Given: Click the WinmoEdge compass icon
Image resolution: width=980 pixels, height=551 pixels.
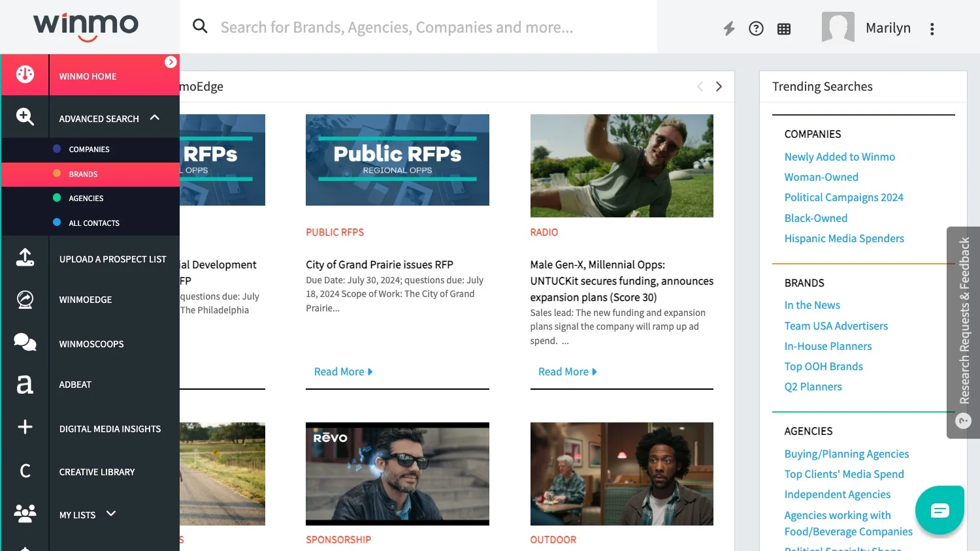Looking at the screenshot, I should tap(25, 299).
